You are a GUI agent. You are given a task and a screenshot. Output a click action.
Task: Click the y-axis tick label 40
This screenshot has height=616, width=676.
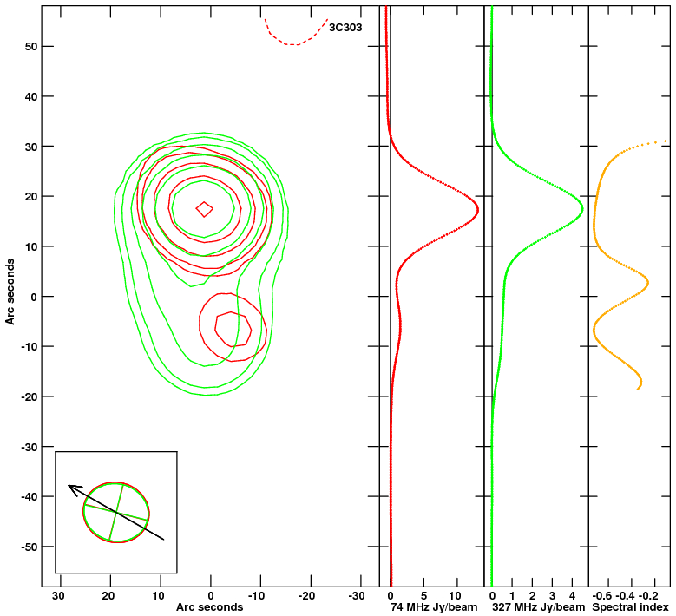[31, 96]
